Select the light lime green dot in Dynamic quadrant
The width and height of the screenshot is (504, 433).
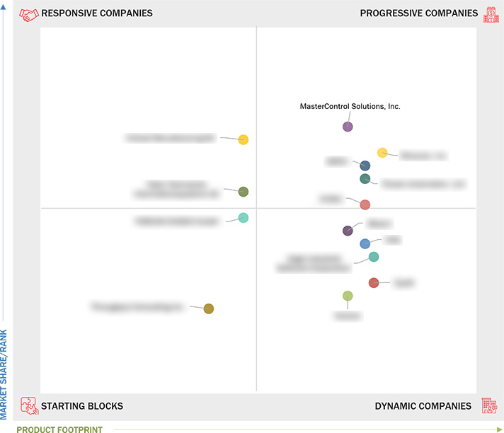(x=348, y=296)
